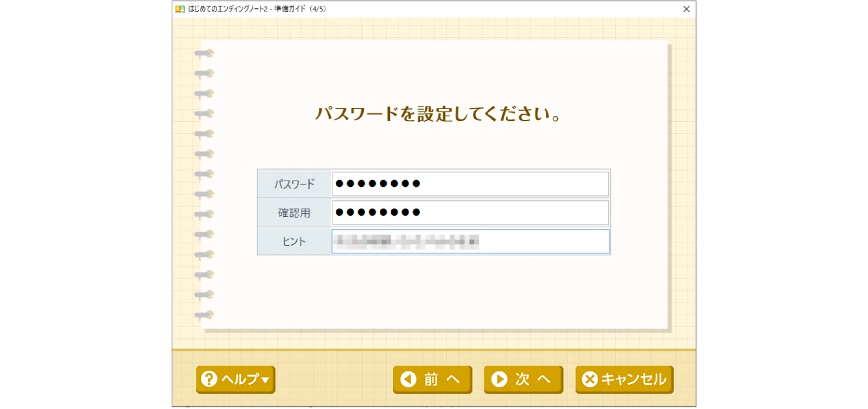
Task: Click 前へ to return to previous step
Action: click(433, 379)
